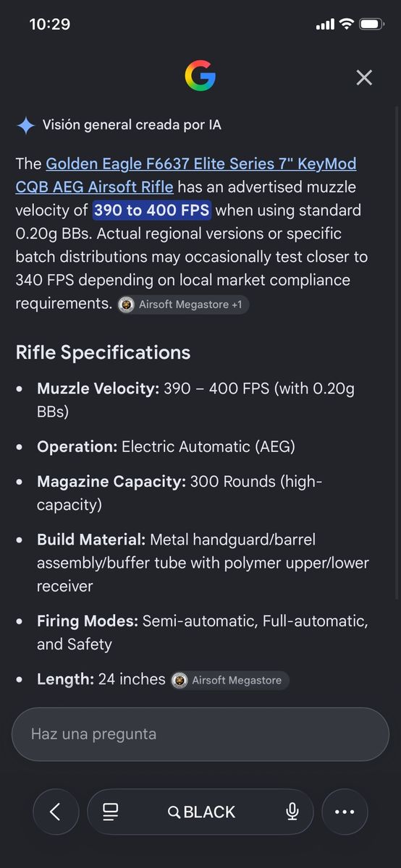The image size is (401, 868).
Task: Open the three-dot more options menu
Action: coord(345,812)
